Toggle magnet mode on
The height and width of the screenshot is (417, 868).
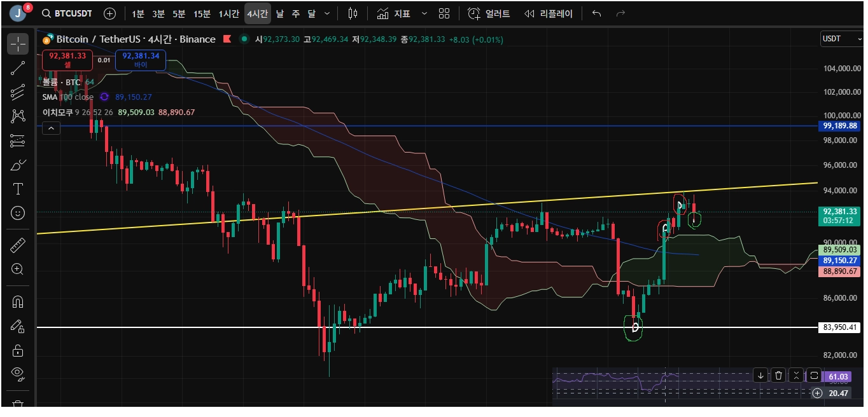click(x=18, y=302)
